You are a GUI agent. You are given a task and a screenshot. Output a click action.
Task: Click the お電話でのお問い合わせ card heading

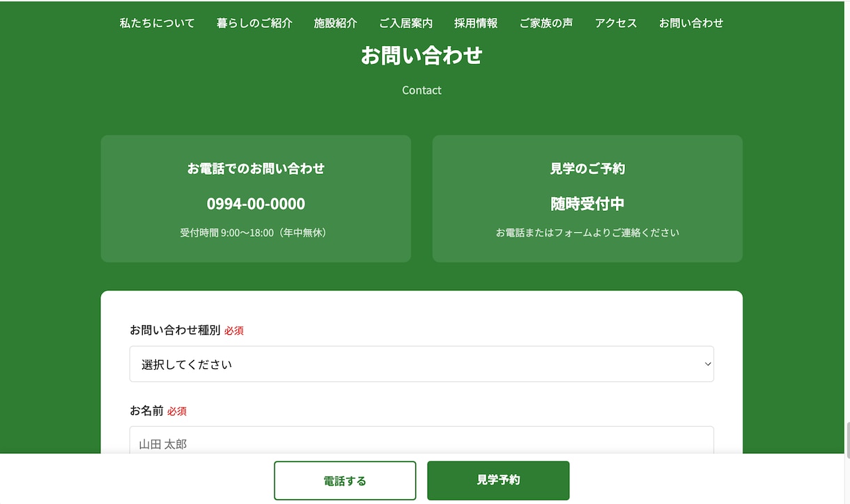[x=256, y=168]
